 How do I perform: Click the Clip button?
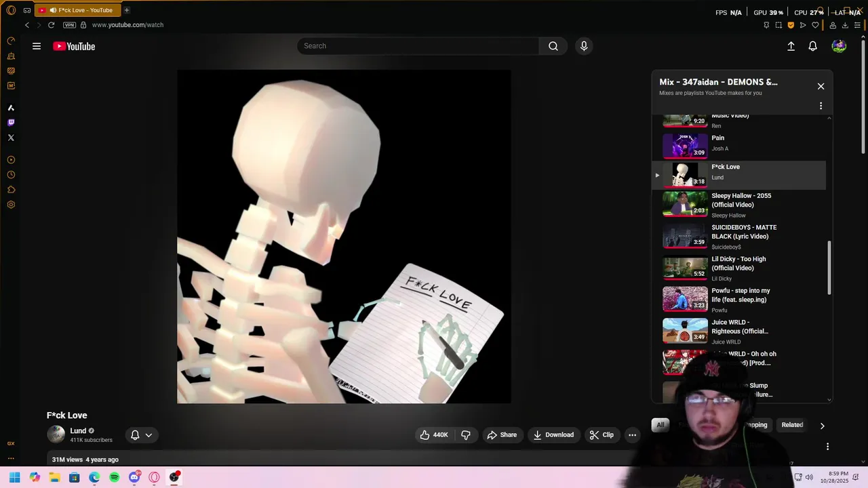[601, 435]
